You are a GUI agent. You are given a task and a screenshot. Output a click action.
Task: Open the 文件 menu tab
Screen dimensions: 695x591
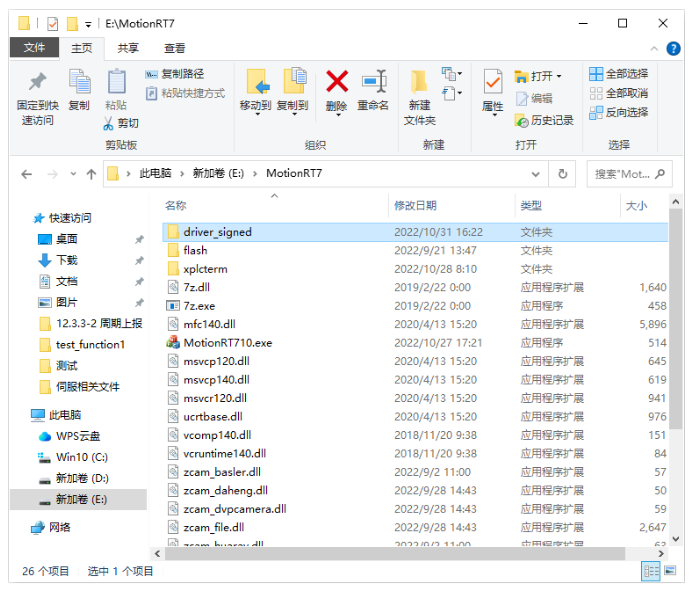pyautogui.click(x=34, y=47)
